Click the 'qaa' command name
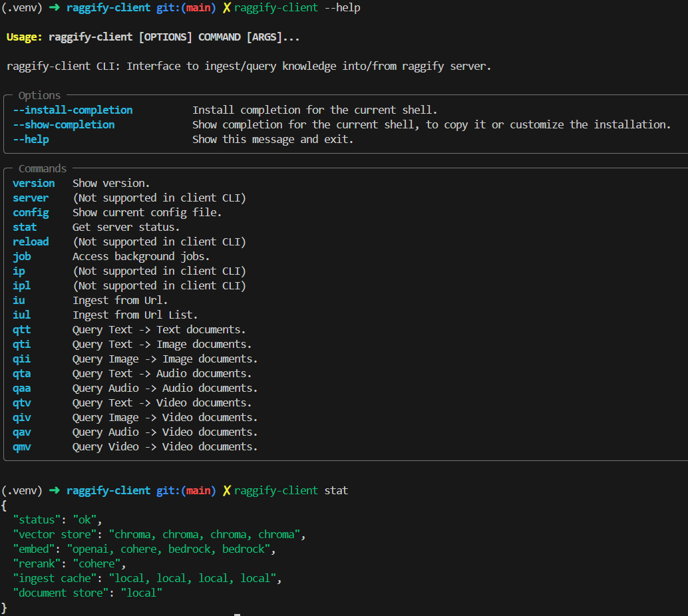The height and width of the screenshot is (616, 688). [22, 388]
